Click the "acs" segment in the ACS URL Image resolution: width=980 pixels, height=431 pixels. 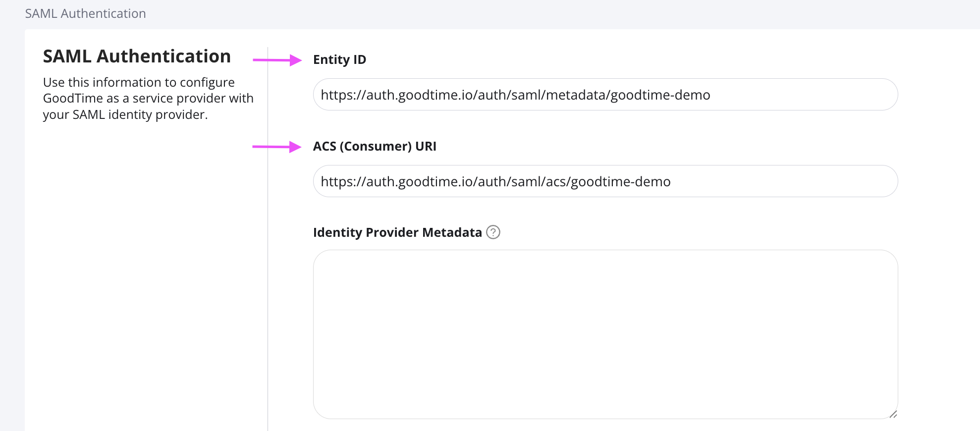pyautogui.click(x=555, y=181)
